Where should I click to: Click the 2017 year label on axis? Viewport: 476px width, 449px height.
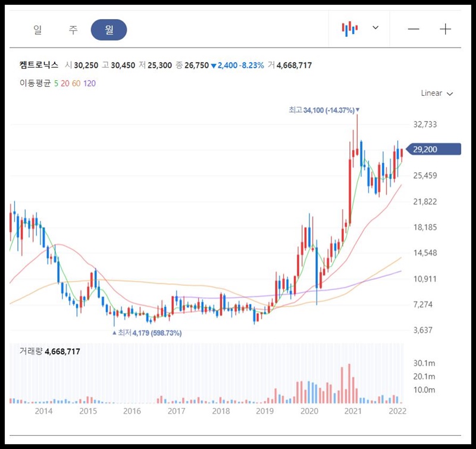tap(176, 411)
